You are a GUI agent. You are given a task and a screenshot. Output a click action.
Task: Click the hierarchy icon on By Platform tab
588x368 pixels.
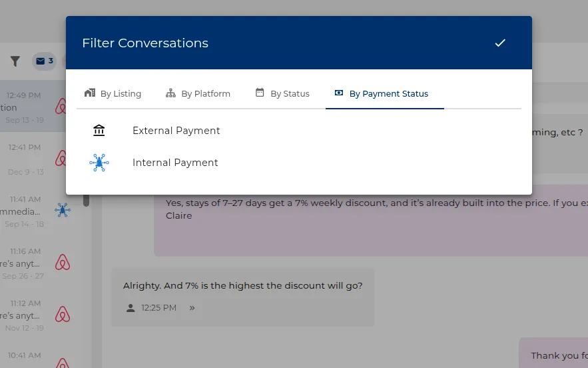(170, 93)
